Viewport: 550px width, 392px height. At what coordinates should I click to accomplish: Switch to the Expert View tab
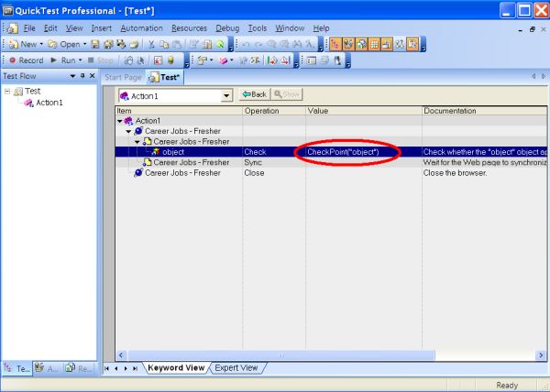pos(236,368)
